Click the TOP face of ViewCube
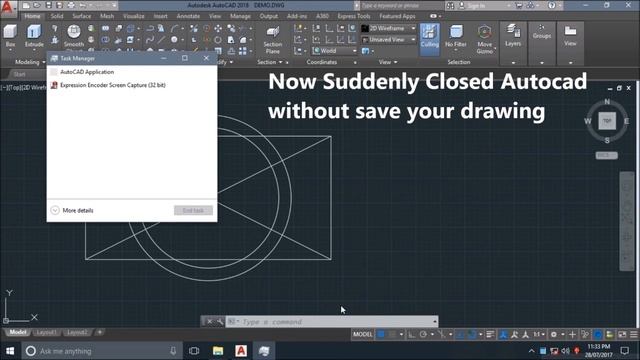 (x=607, y=121)
